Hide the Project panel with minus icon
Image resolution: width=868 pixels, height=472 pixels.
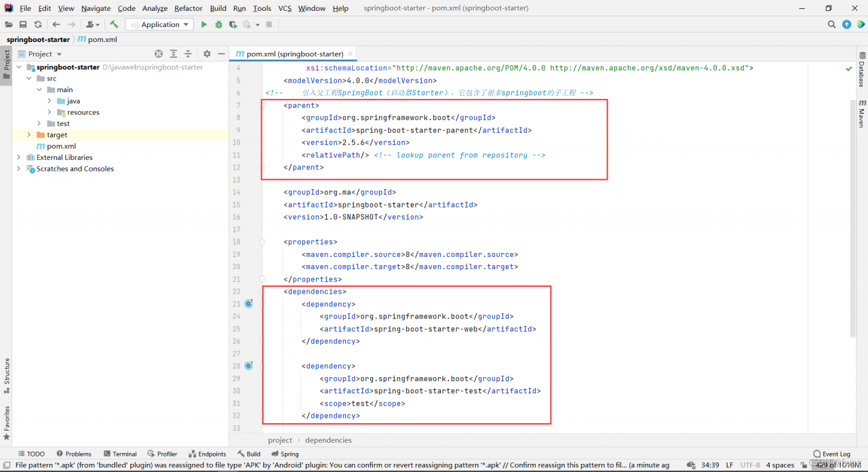tap(221, 54)
